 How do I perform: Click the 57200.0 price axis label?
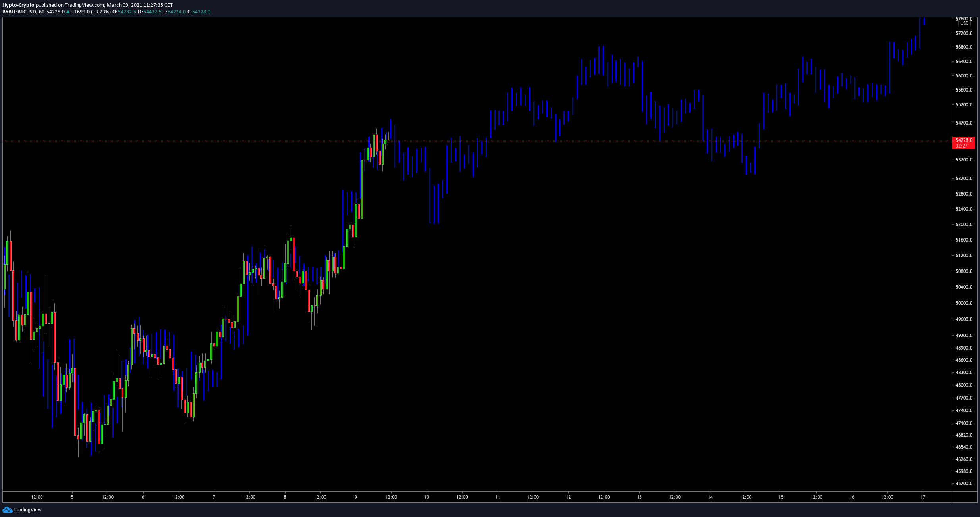[964, 33]
